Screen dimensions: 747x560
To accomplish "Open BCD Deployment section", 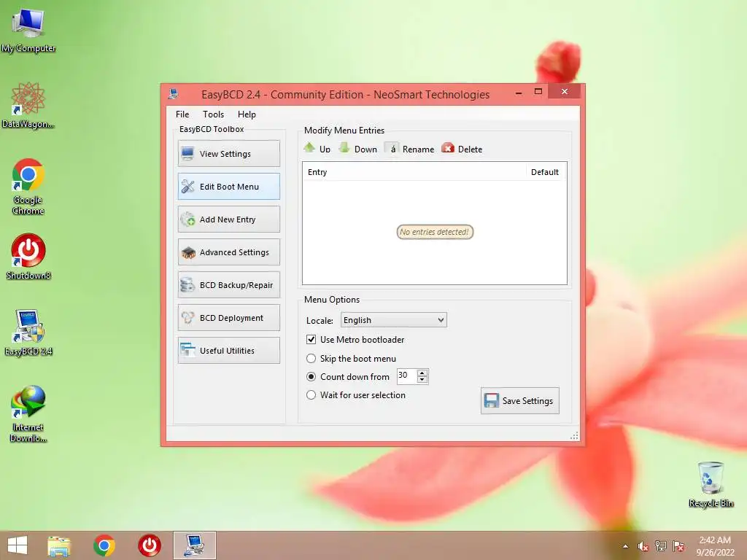I will tap(228, 318).
